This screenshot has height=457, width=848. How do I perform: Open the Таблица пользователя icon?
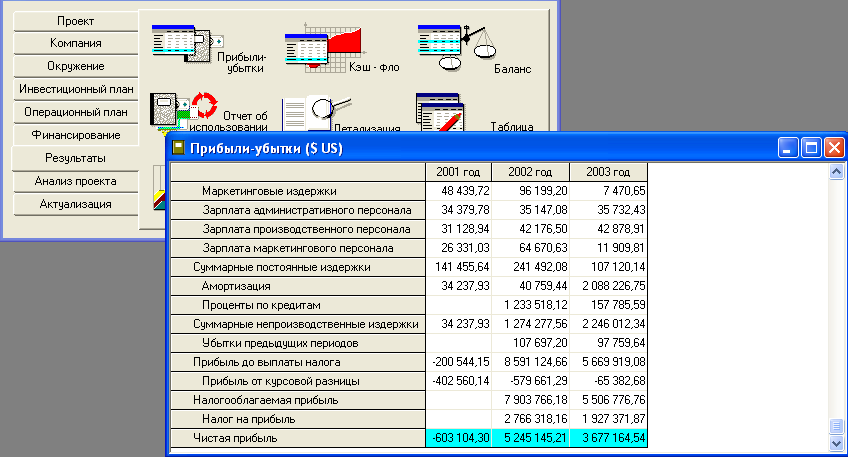(x=440, y=112)
